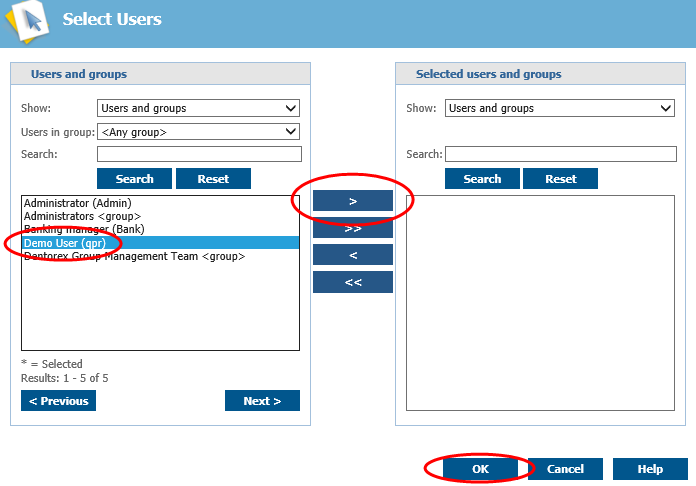This screenshot has height=486, width=696.
Task: Click the add selected (>) arrow button
Action: click(352, 201)
